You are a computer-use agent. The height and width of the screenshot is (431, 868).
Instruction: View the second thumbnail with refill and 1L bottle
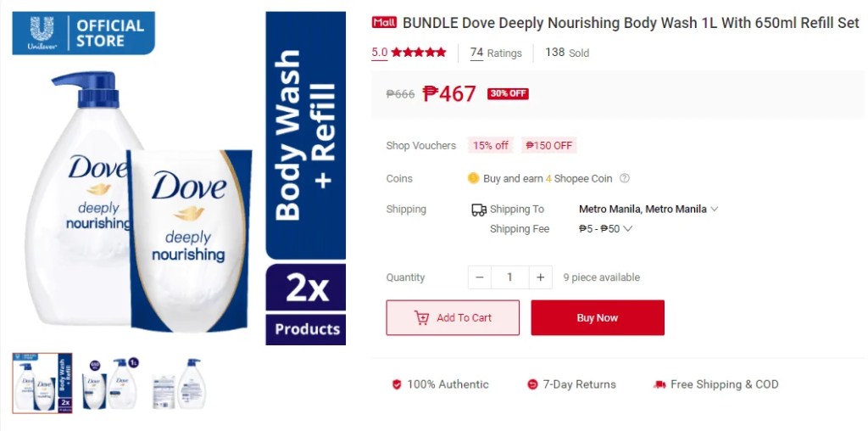tap(110, 383)
